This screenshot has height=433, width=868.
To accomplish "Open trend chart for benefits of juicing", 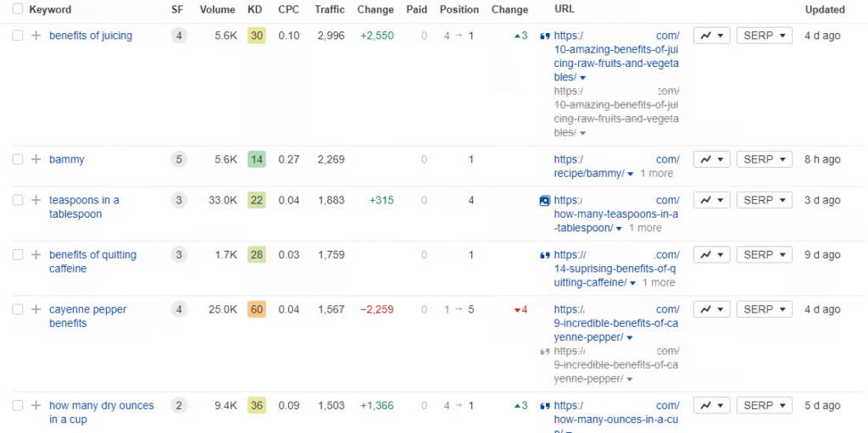I will coord(711,36).
